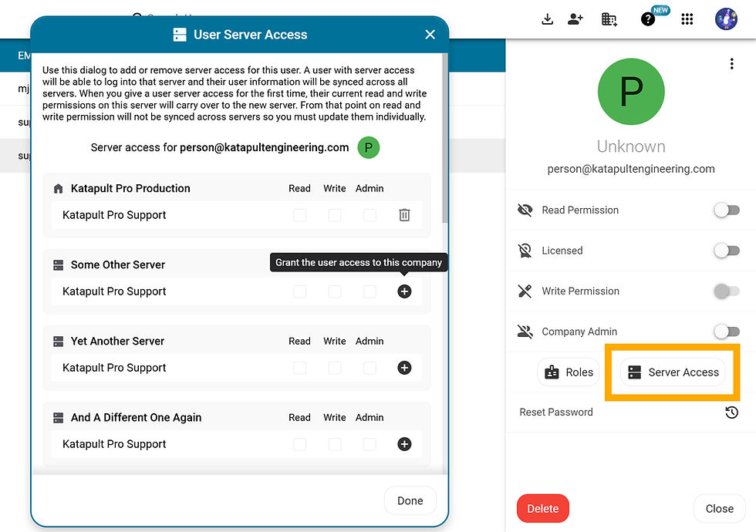Toggle the Company Admin switch
This screenshot has height=532, width=756.
[x=727, y=332]
